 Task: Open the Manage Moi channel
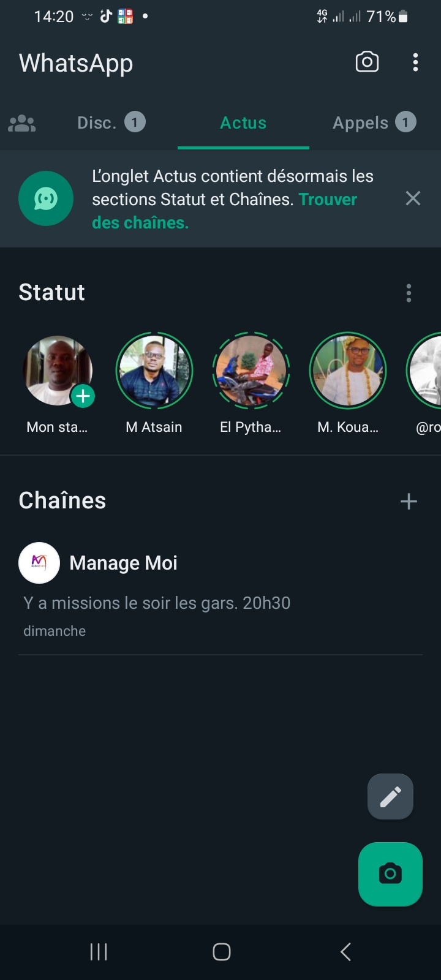pyautogui.click(x=123, y=563)
